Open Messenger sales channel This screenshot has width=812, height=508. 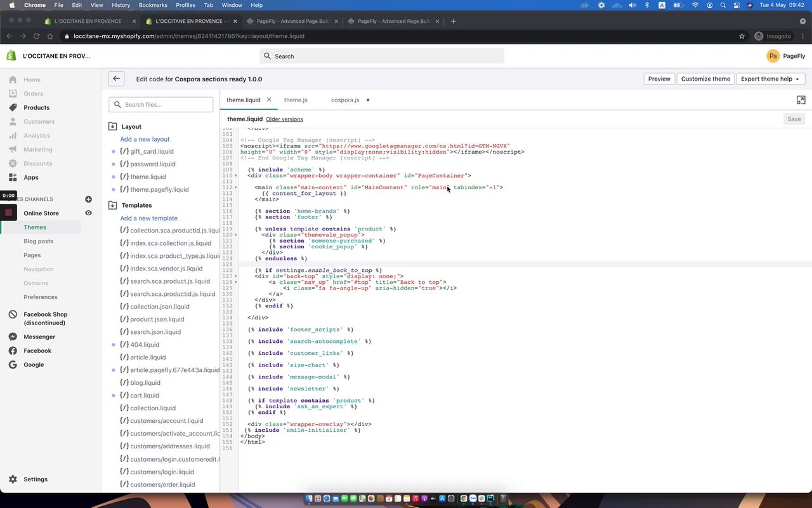click(39, 337)
